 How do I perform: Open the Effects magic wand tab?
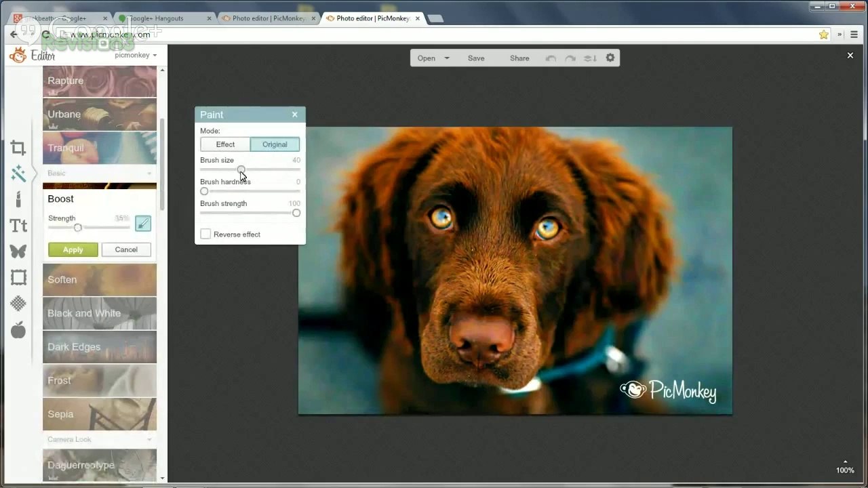[x=18, y=174]
